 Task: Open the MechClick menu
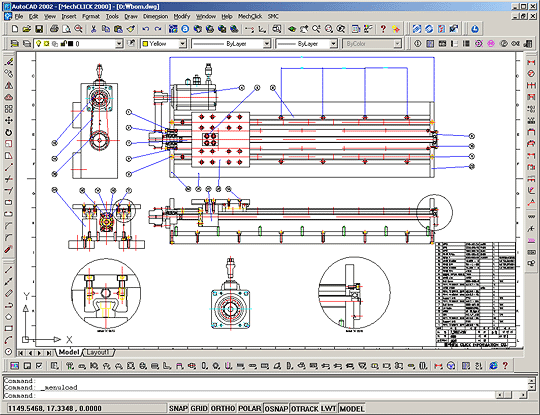250,16
